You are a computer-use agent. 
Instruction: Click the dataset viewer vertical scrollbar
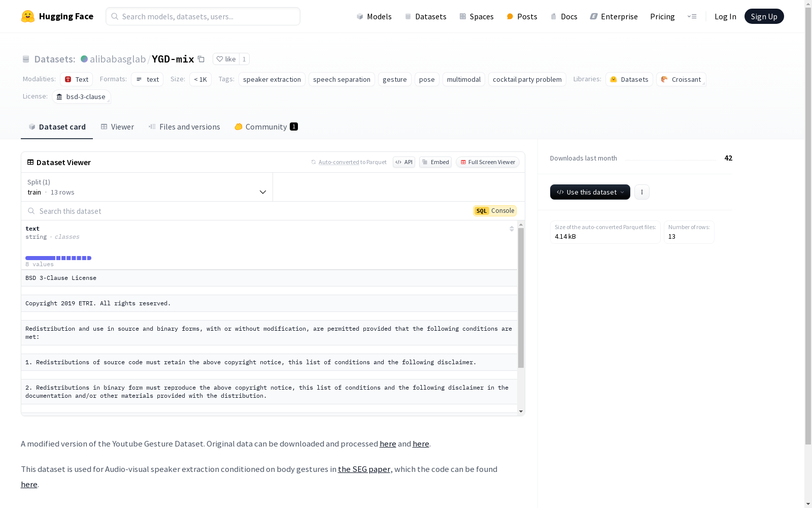[x=521, y=298]
